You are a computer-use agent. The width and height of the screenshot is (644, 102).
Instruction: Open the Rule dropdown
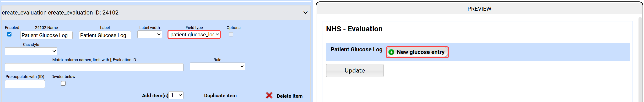click(217, 66)
